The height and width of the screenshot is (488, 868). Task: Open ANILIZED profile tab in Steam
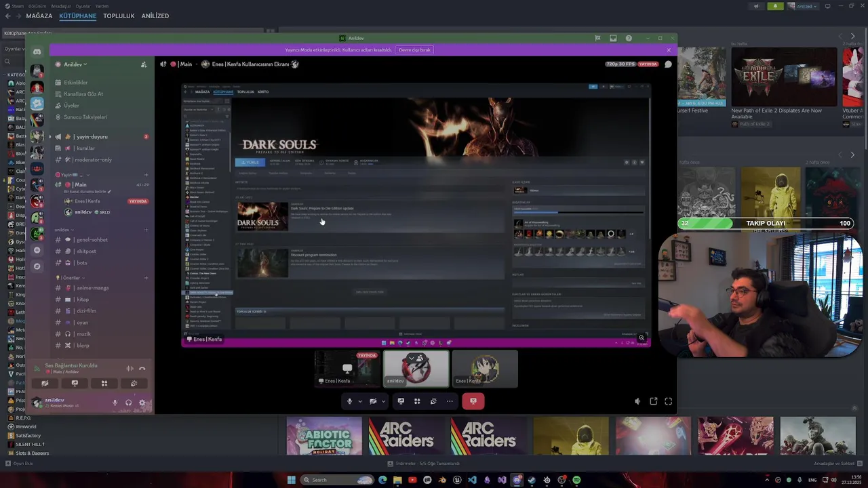click(x=155, y=16)
